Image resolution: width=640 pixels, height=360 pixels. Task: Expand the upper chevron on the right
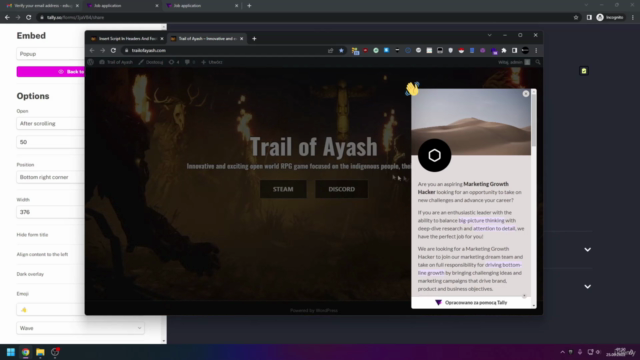tap(587, 249)
